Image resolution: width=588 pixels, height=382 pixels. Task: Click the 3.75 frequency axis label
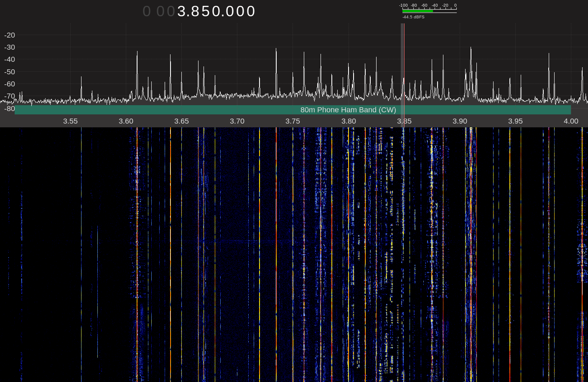(x=293, y=121)
